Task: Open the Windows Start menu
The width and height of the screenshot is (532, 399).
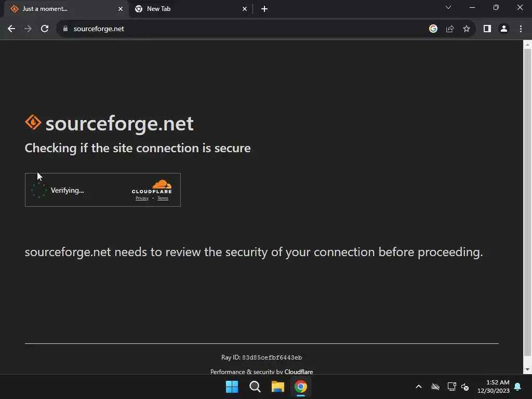Action: [232, 387]
